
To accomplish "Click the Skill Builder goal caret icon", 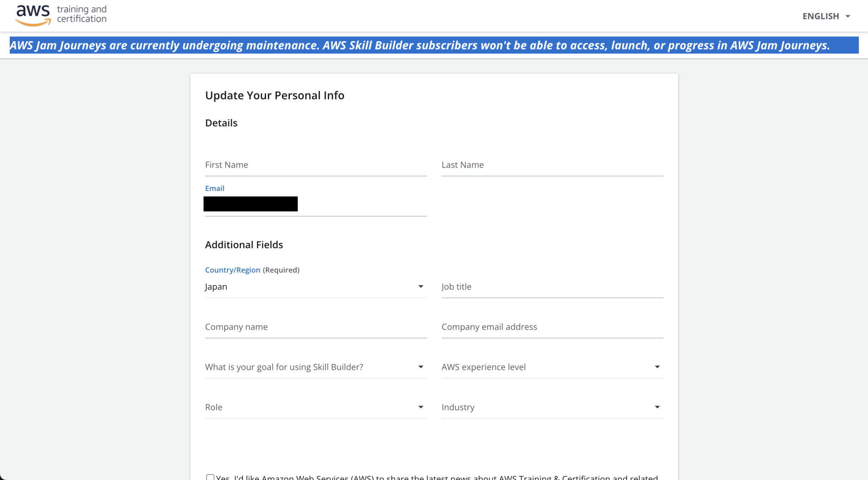I will tap(421, 367).
